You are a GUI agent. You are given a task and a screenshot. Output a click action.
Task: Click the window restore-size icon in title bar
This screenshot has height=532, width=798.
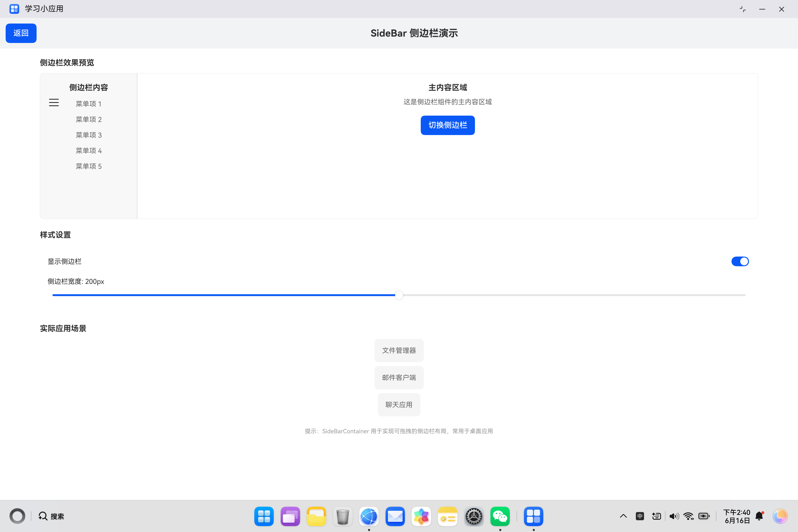point(743,9)
